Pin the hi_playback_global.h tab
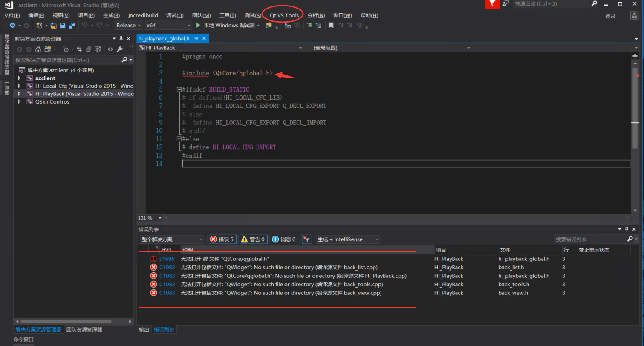Screen dimensions: 644x346 [x=196, y=38]
